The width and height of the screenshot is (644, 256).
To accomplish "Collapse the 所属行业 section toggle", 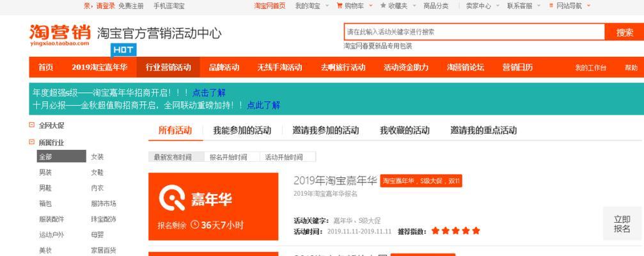I will pyautogui.click(x=31, y=142).
